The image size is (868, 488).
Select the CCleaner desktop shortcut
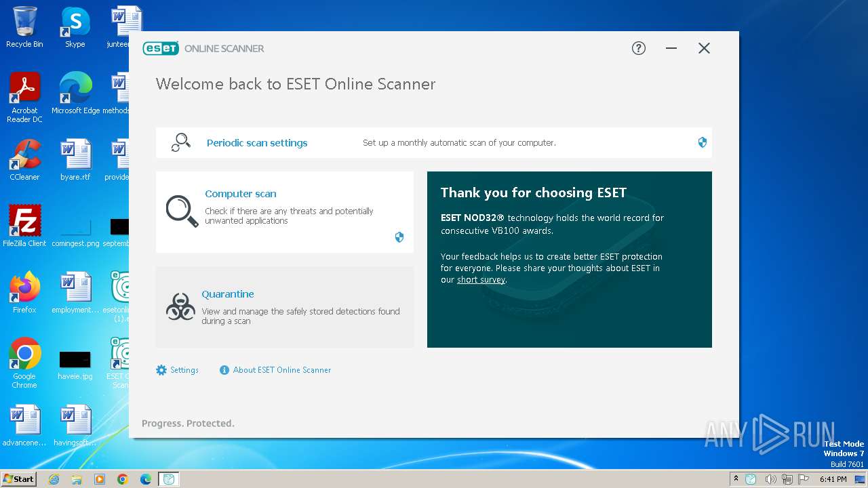pos(24,160)
